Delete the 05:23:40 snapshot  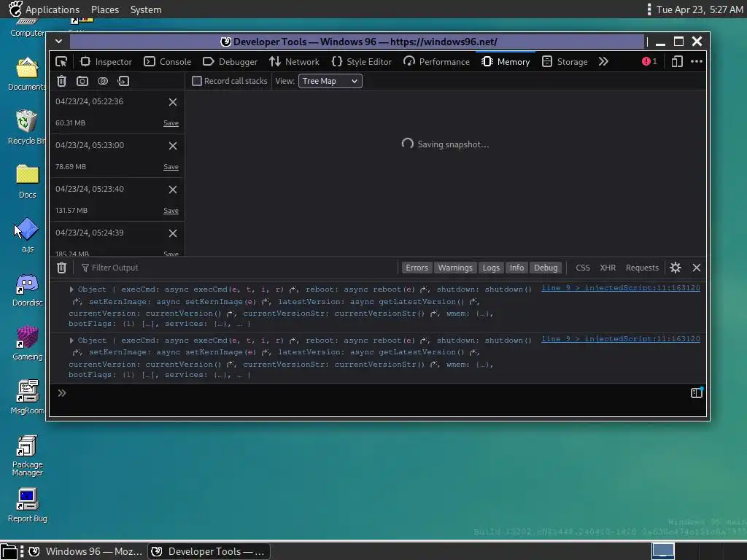click(x=173, y=190)
